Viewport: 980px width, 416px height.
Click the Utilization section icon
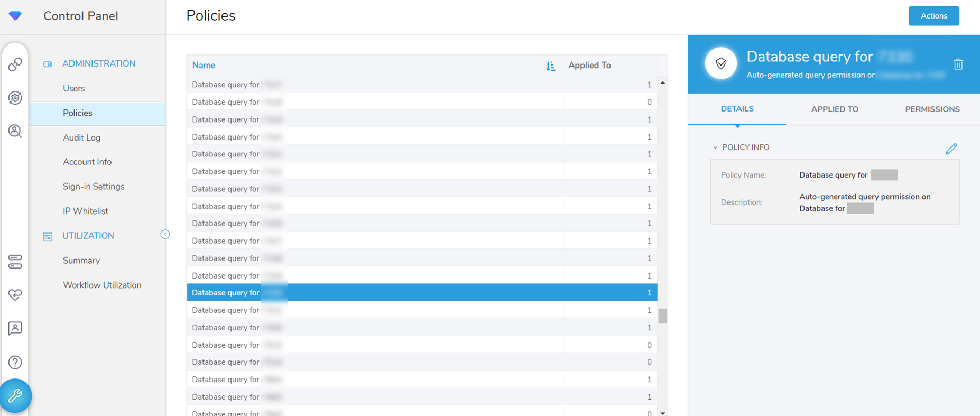[48, 236]
